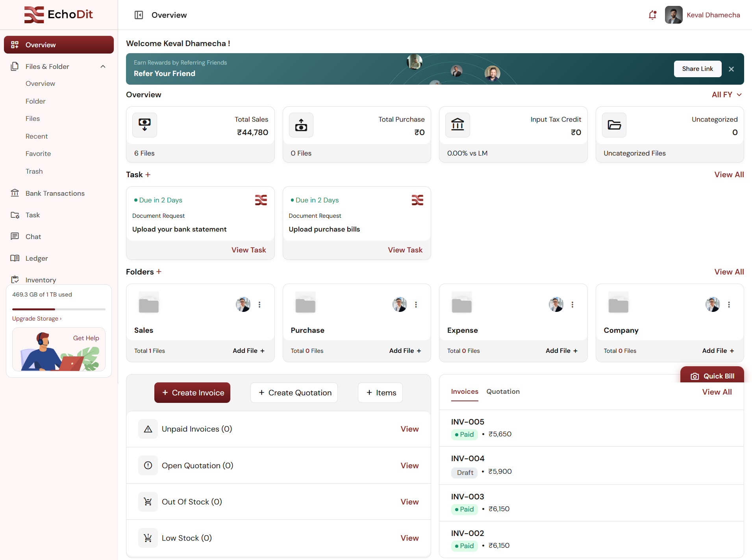Switch to Quotation tab
Screen dimensions: 752x560
click(x=503, y=391)
